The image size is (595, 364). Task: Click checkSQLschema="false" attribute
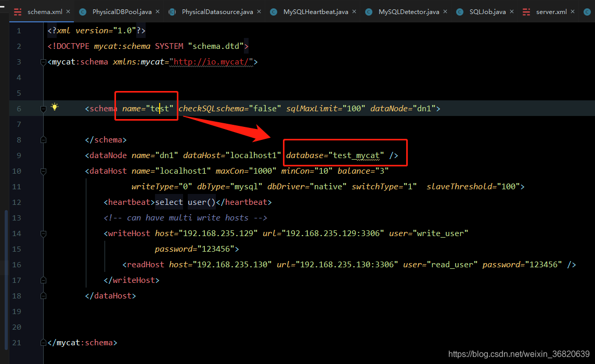pyautogui.click(x=230, y=109)
